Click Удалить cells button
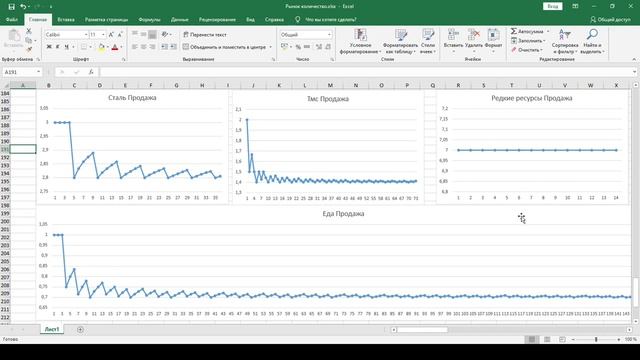The image size is (640, 360). click(x=473, y=41)
